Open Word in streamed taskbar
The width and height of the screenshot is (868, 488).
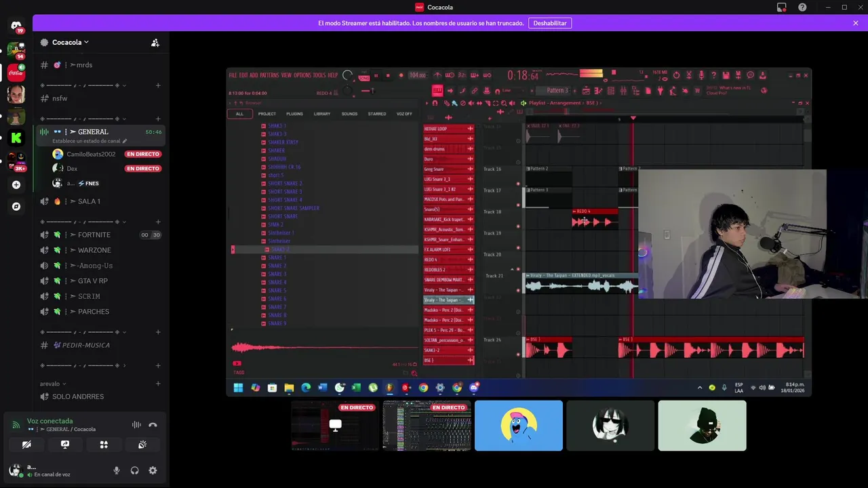coord(323,388)
